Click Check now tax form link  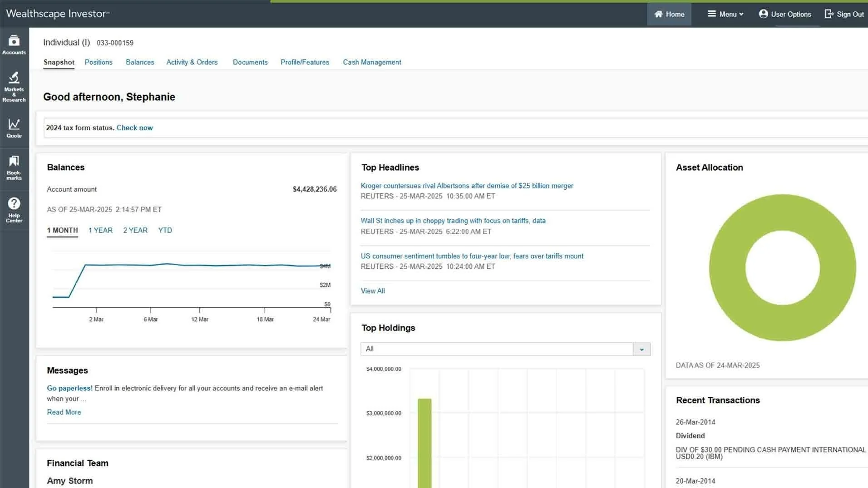pyautogui.click(x=135, y=128)
